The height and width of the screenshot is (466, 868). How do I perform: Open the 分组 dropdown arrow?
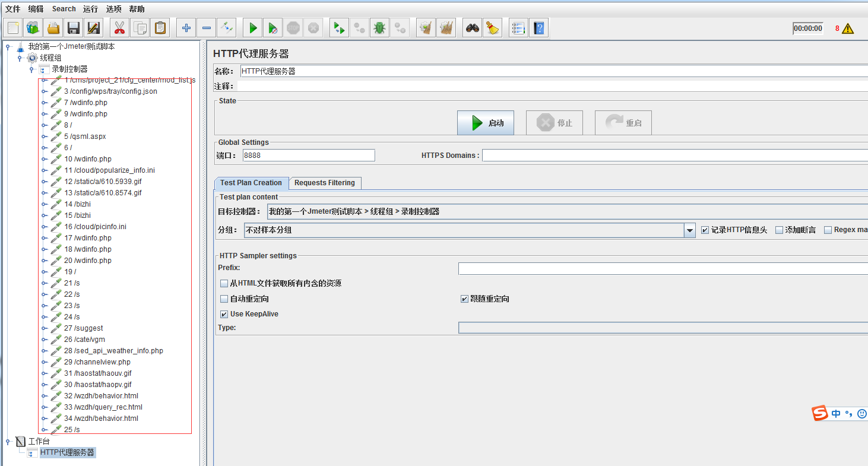[x=689, y=230]
